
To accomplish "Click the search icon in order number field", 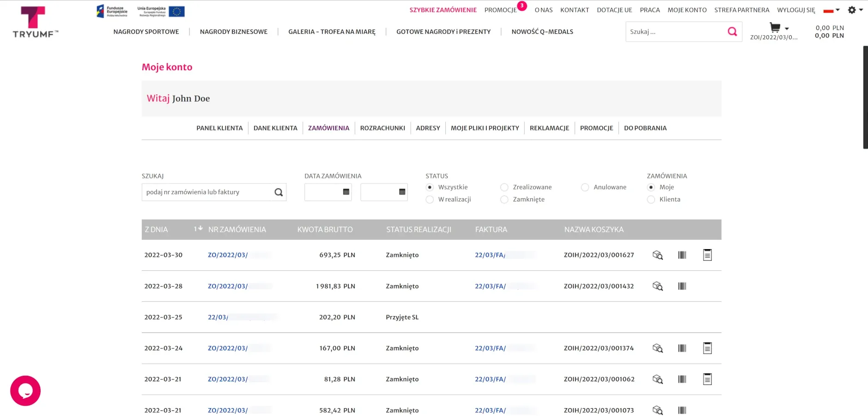I will pos(279,192).
